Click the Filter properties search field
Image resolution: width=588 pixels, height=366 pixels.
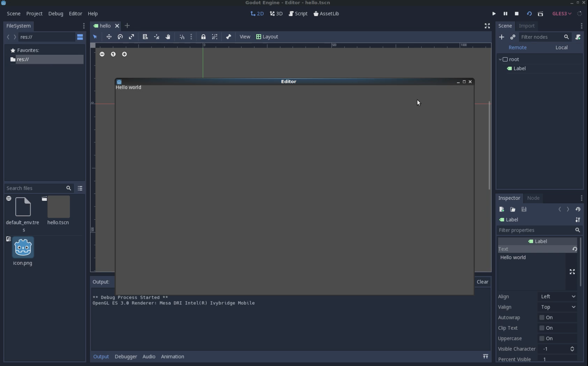535,230
